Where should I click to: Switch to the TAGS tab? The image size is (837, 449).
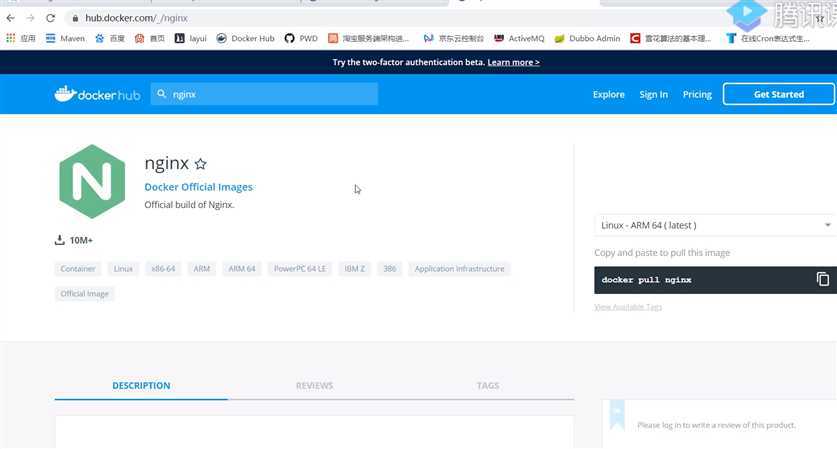(x=488, y=385)
